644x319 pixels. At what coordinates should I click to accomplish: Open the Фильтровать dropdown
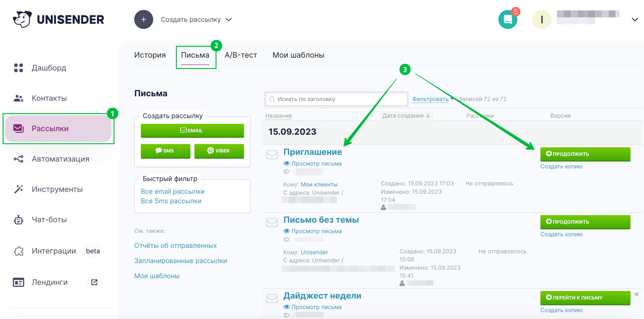(x=432, y=99)
